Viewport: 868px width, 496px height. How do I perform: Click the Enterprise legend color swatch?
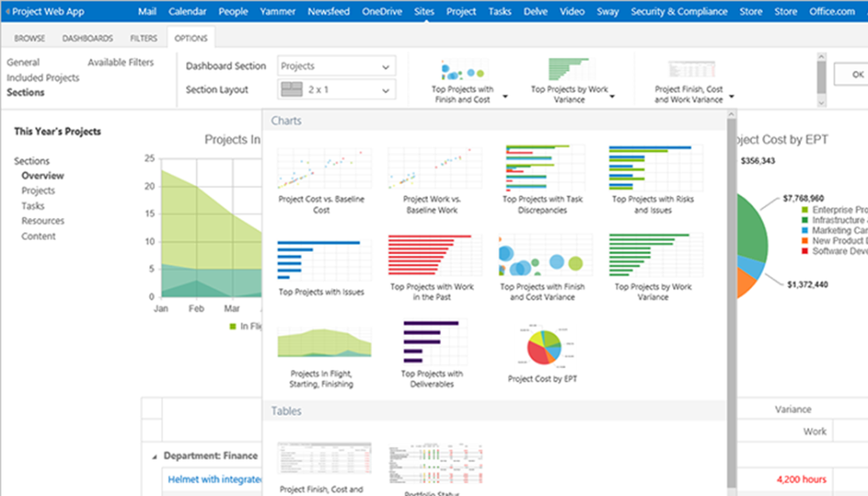[x=805, y=209]
